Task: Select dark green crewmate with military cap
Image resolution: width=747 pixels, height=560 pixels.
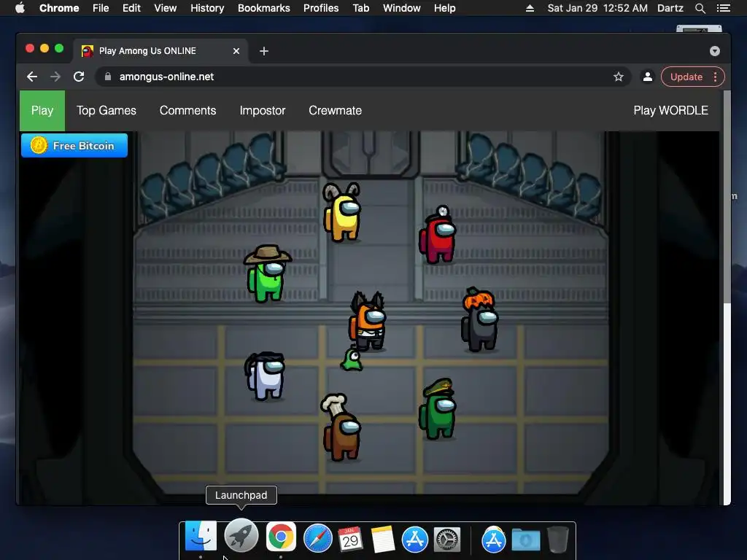Action: coord(438,409)
